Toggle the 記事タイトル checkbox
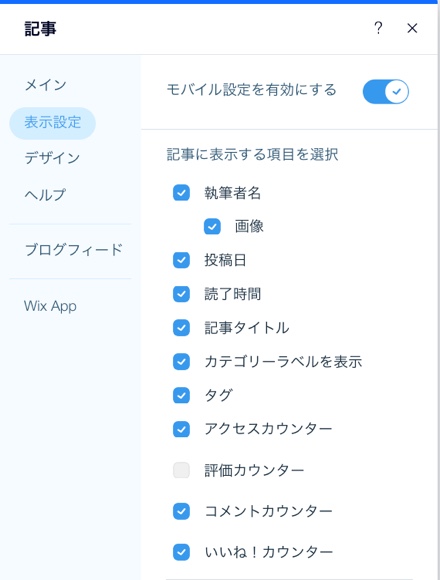The width and height of the screenshot is (440, 580). pos(181,328)
